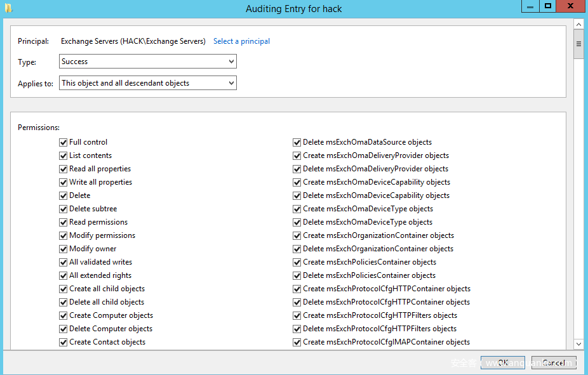Uncheck Delete msExchPoliciesContainer objects
The height and width of the screenshot is (375, 588).
pos(297,275)
